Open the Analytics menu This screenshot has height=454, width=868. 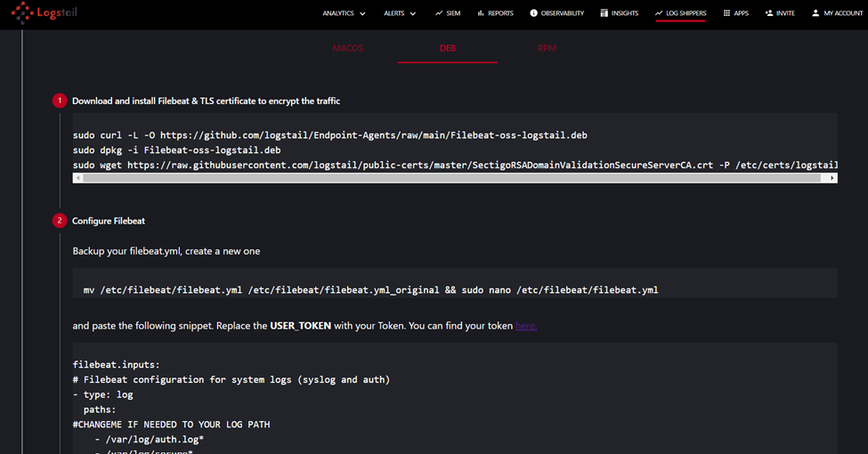click(344, 13)
